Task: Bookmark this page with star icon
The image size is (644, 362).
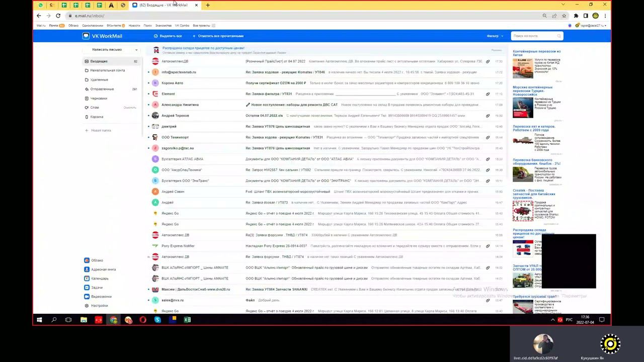Action: tap(563, 16)
